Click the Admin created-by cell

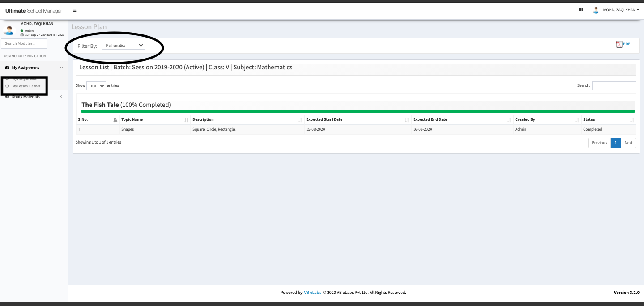(x=547, y=129)
